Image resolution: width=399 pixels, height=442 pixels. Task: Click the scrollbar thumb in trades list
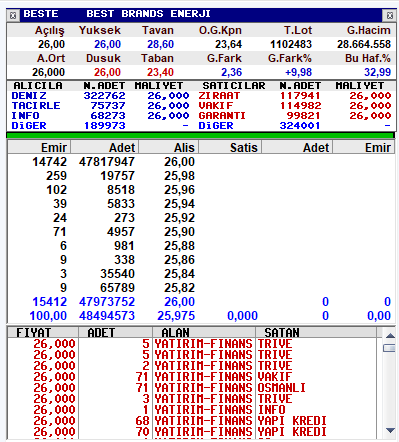(x=390, y=348)
